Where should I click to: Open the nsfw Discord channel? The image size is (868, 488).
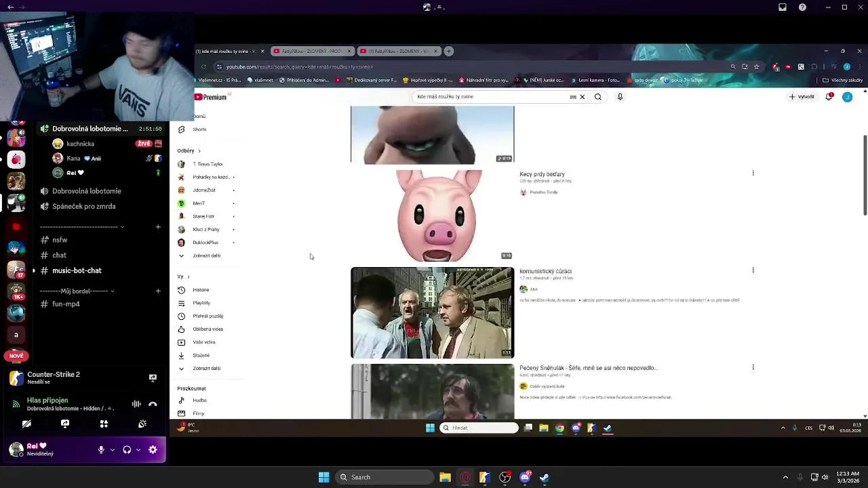(60, 240)
